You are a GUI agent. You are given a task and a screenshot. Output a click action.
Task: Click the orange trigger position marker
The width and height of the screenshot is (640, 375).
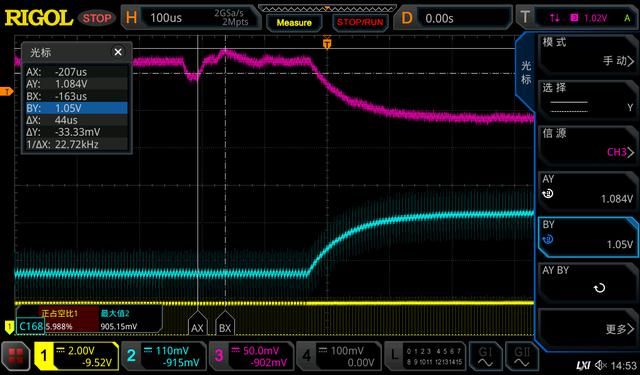coord(327,43)
